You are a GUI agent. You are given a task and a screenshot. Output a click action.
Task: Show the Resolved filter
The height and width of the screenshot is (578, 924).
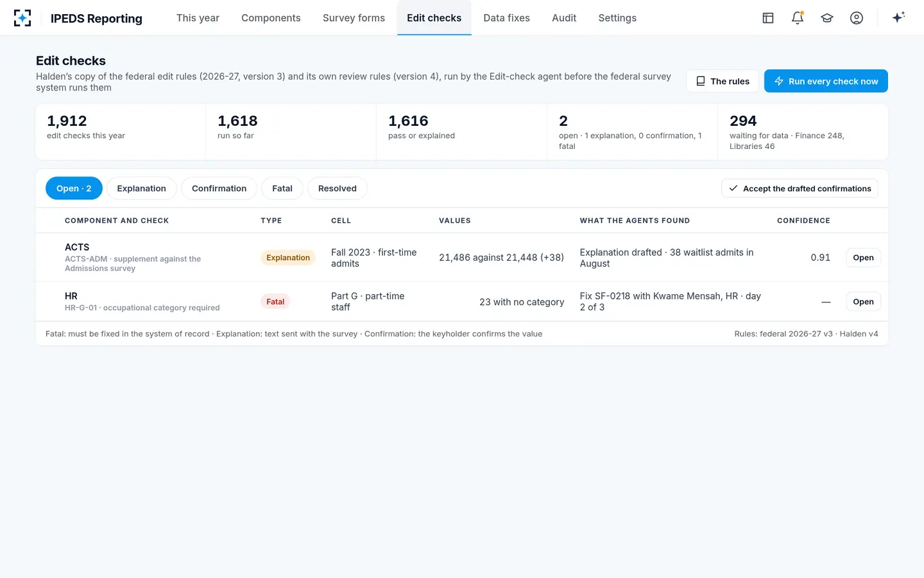tap(337, 188)
